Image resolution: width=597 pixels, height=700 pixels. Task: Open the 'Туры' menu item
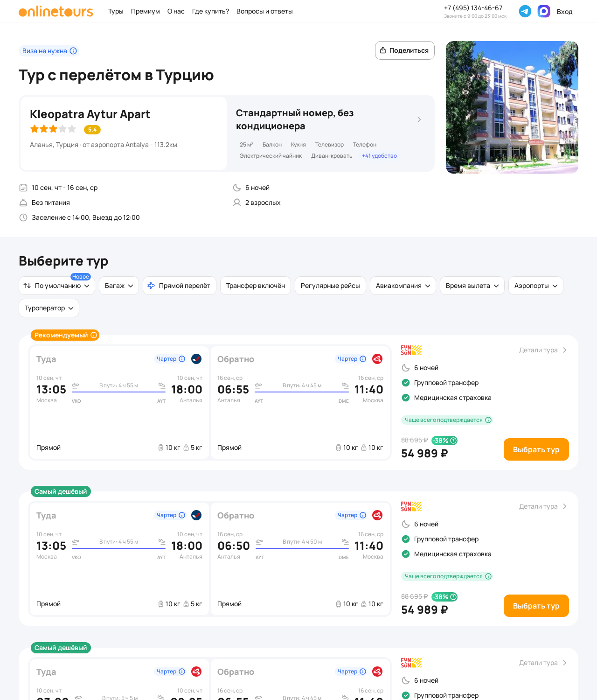(116, 11)
